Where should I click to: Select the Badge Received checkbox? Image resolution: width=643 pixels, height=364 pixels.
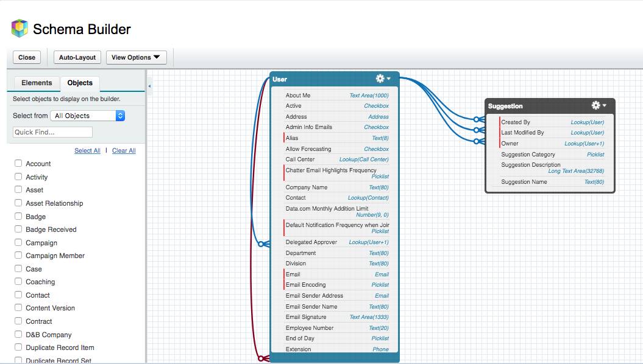point(18,229)
